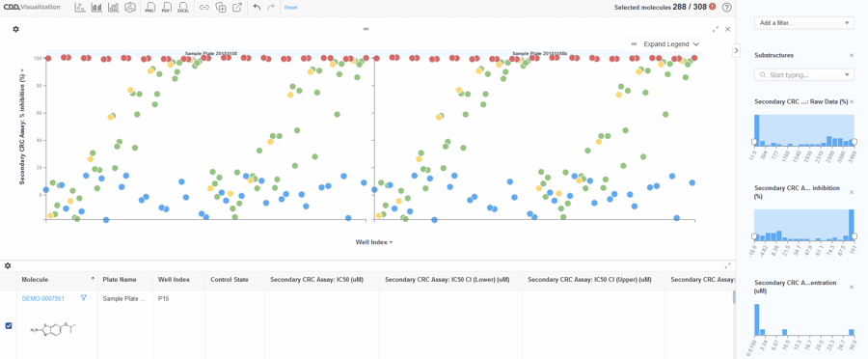This screenshot has height=359, width=868.
Task: Click the drag handle above the plot
Action: (366, 29)
